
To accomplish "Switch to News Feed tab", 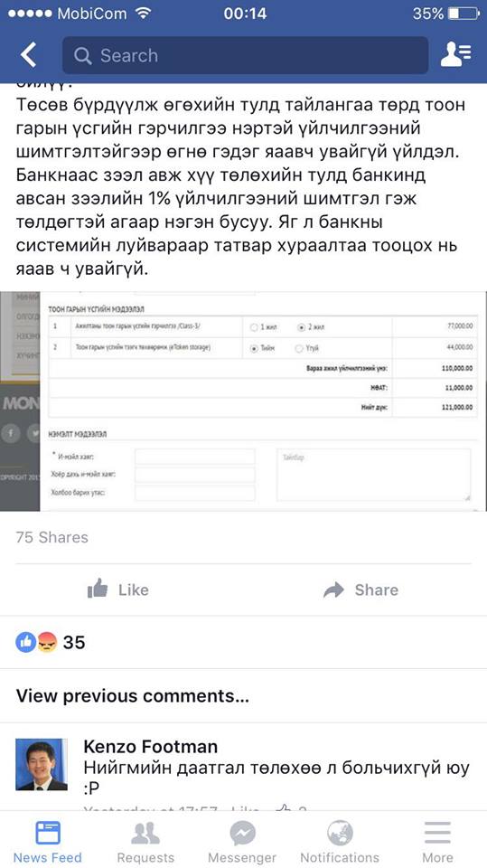I will 47,842.
